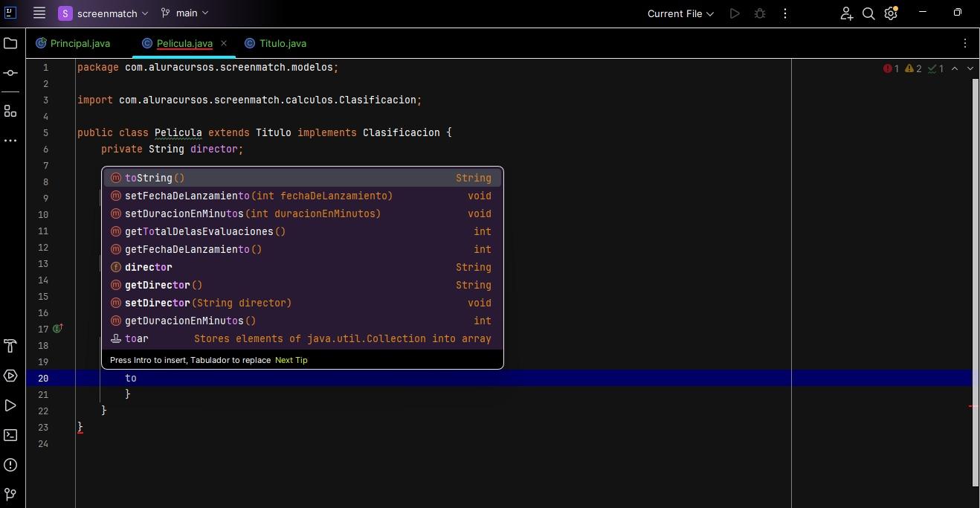Select toString() completion suggestion
Image resolution: width=980 pixels, height=508 pixels.
(x=303, y=178)
